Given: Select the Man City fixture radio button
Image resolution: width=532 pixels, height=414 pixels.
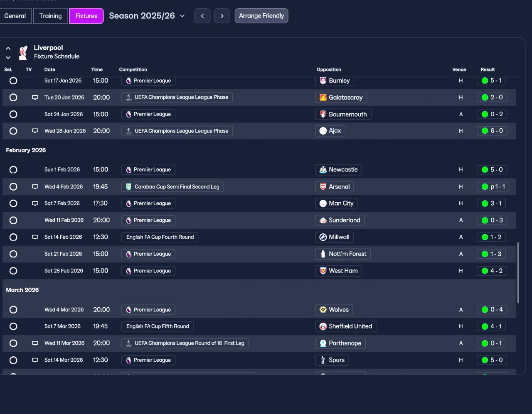Looking at the screenshot, I should (x=13, y=203).
